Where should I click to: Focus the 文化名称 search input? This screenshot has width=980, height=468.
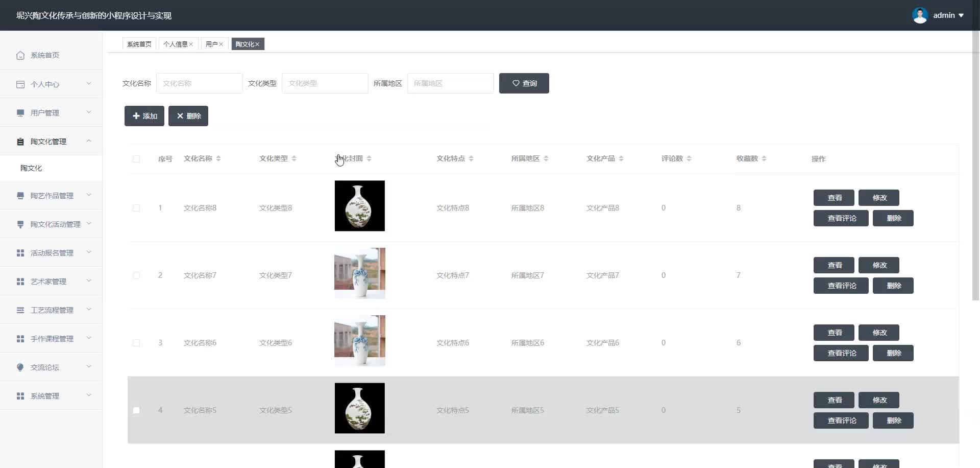pos(200,83)
